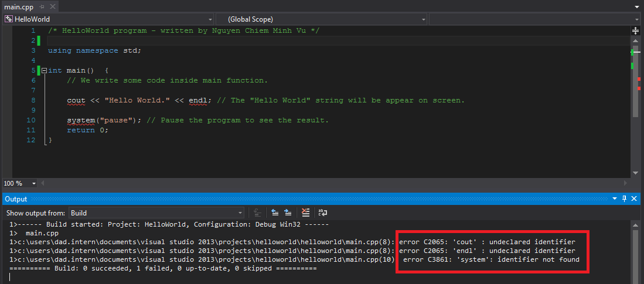Click the C3861 'system' error line

(x=294, y=260)
